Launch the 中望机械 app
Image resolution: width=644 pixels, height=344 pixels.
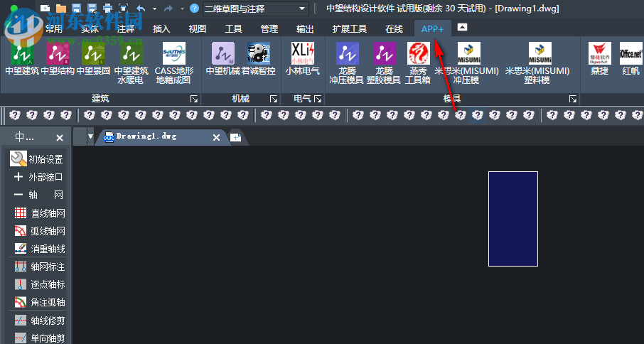223,59
